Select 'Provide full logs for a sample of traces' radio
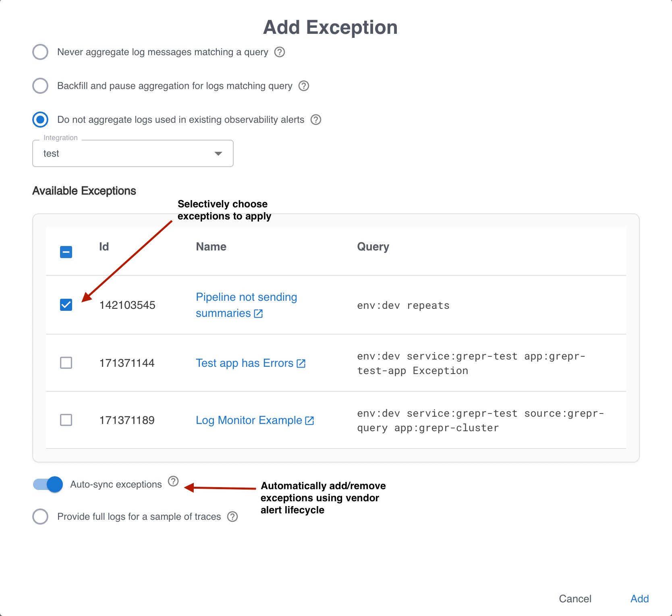Screen dimensions: 672x616 40,517
